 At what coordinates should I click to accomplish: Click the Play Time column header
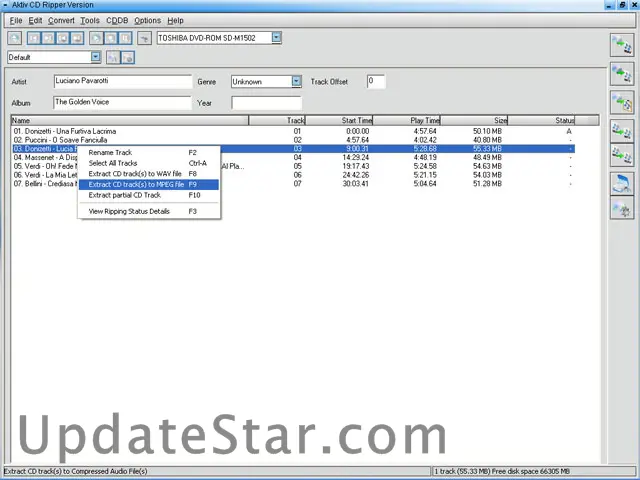pyautogui.click(x=407, y=120)
